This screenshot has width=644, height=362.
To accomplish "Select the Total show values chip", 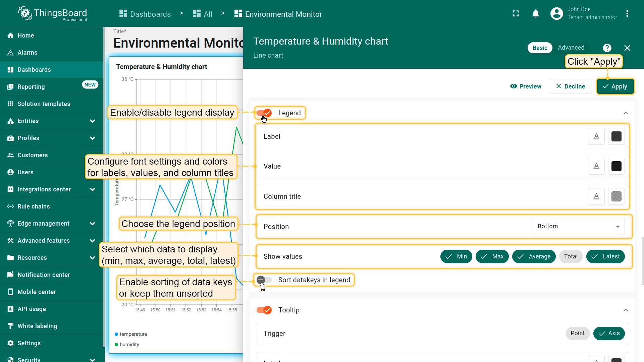I will (x=571, y=256).
